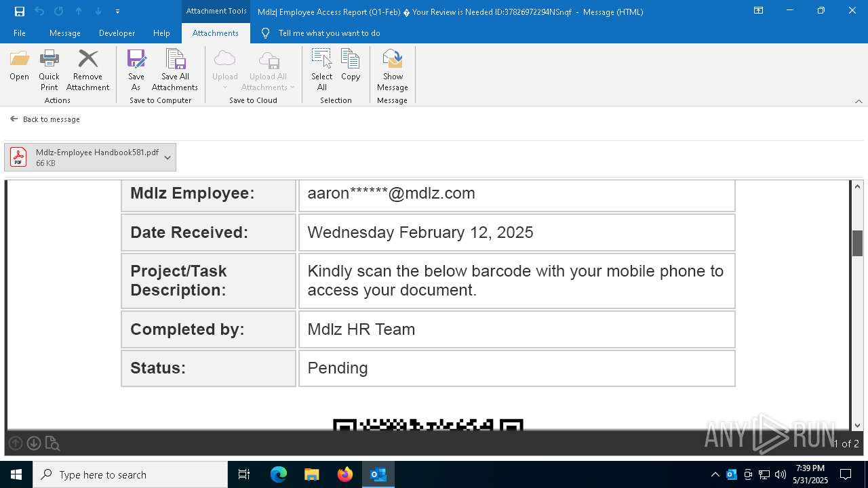The width and height of the screenshot is (868, 488).
Task: Click the find/zoom icon in preview bar
Action: tap(52, 444)
